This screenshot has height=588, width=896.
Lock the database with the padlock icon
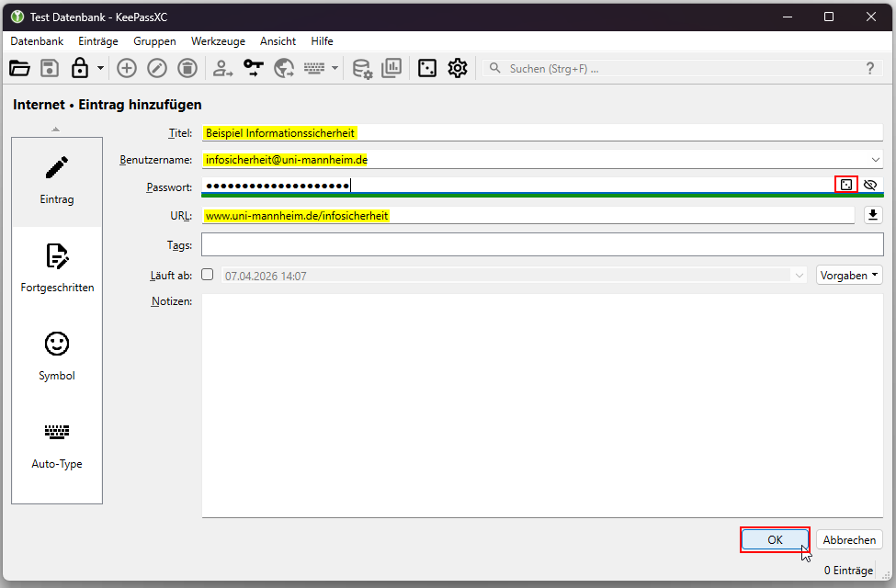click(x=80, y=69)
